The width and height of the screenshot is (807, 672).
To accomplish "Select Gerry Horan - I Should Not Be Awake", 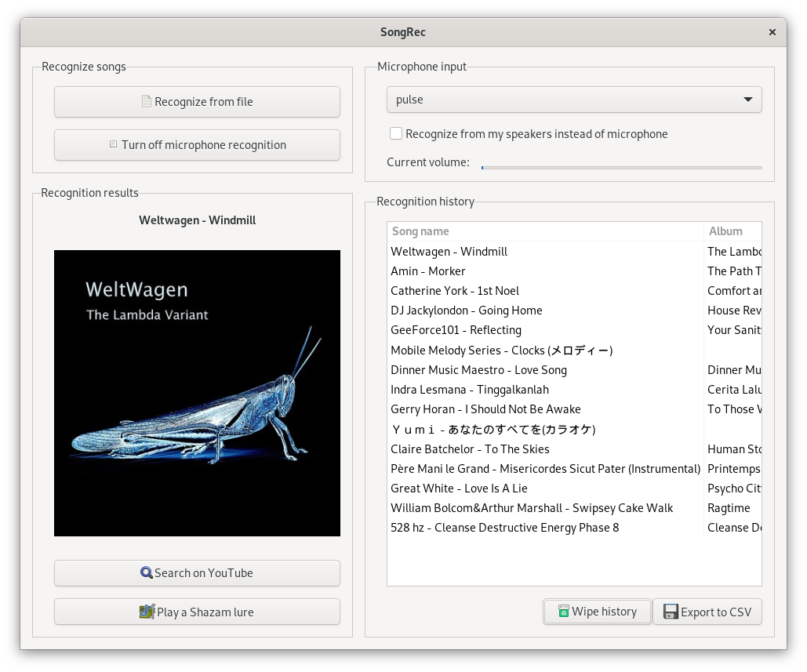I will (x=574, y=409).
